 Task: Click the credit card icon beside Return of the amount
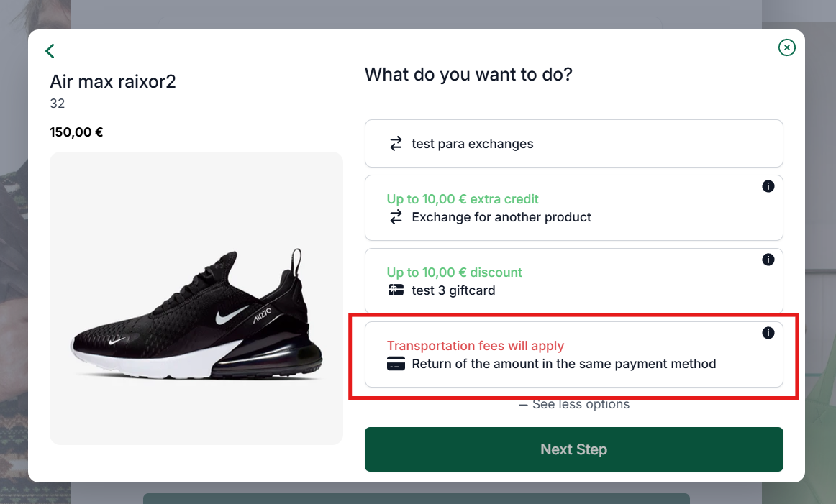pyautogui.click(x=396, y=364)
